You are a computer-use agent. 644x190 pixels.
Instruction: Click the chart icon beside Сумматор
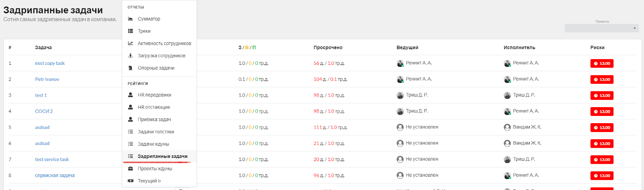[x=130, y=19]
